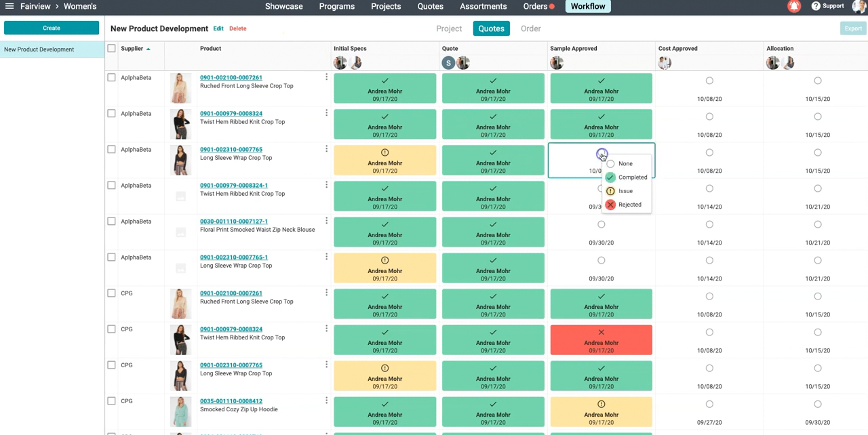Click the yellow Initial Specs issue cell for Long Sleeve Wrap
This screenshot has width=868, height=435.
pos(384,160)
